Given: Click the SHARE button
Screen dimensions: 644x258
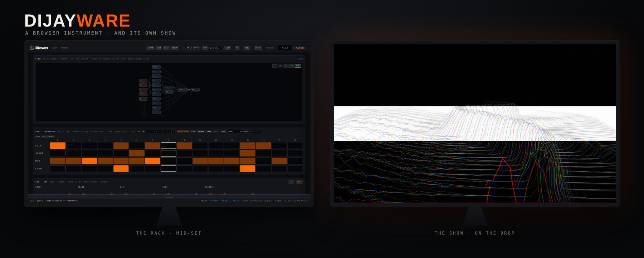Looking at the screenshot, I should (151, 48).
